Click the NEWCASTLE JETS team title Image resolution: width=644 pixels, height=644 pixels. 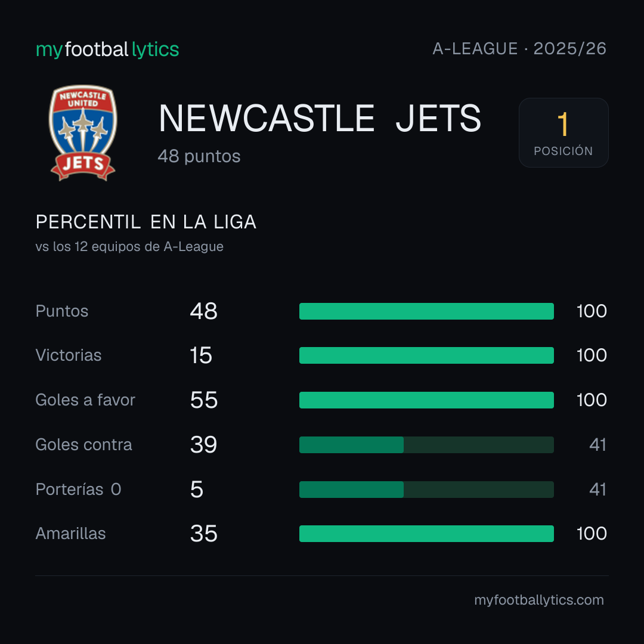[x=320, y=118]
